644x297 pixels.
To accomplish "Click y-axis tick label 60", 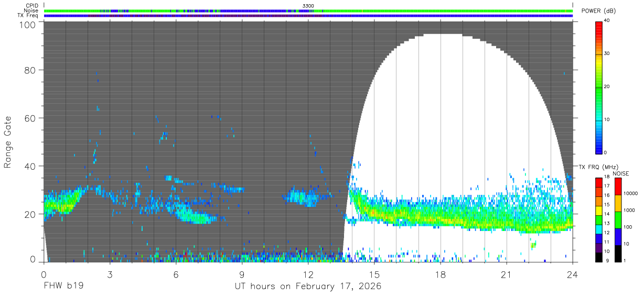I will pos(31,118).
